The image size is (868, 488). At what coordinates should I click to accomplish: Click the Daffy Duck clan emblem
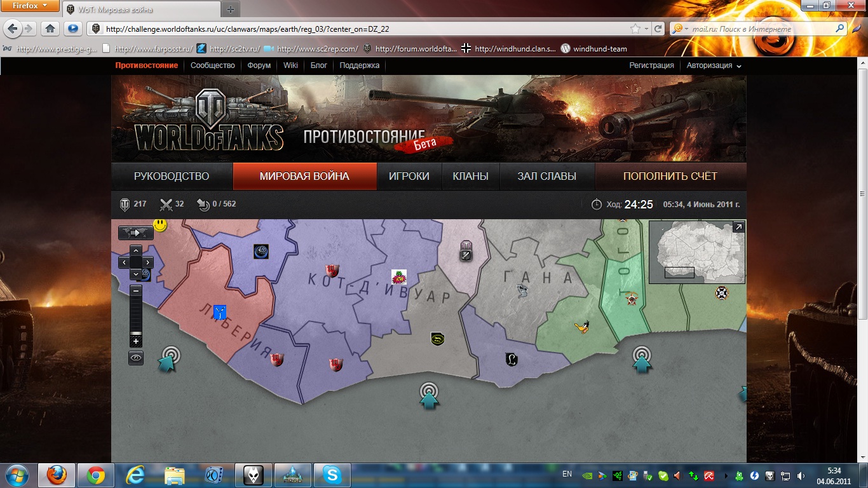click(x=583, y=327)
